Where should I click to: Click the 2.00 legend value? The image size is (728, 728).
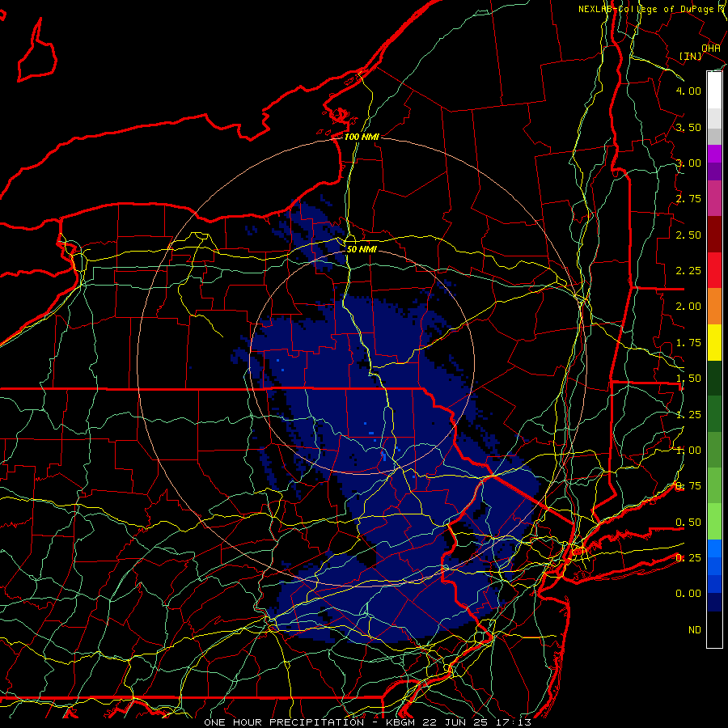tap(688, 307)
